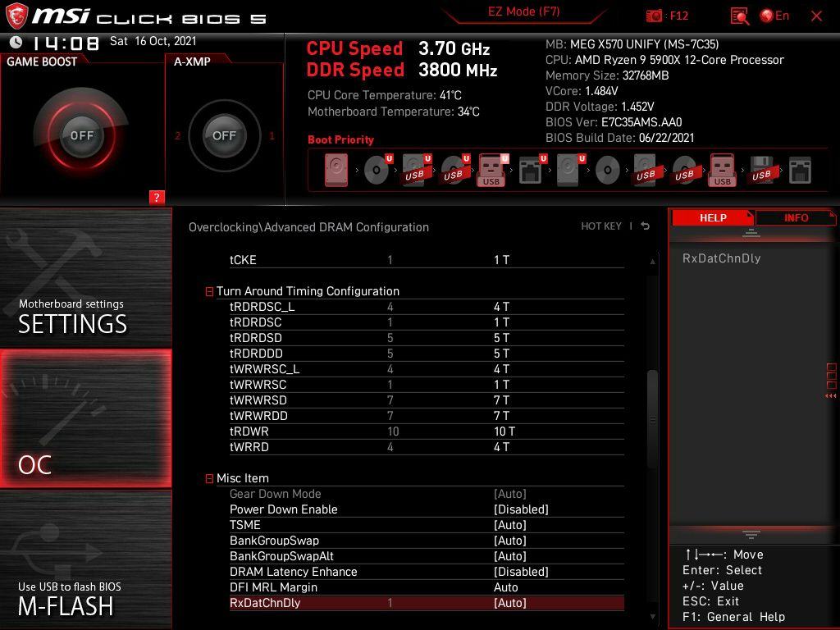Select the non-UEFI USB hard disk boot icon
840x630 pixels.
pyautogui.click(x=646, y=171)
